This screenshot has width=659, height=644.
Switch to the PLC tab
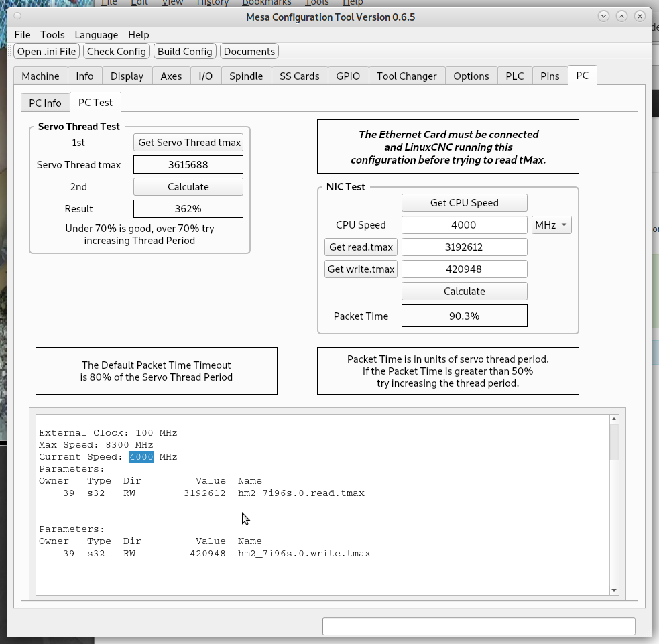[x=514, y=76]
